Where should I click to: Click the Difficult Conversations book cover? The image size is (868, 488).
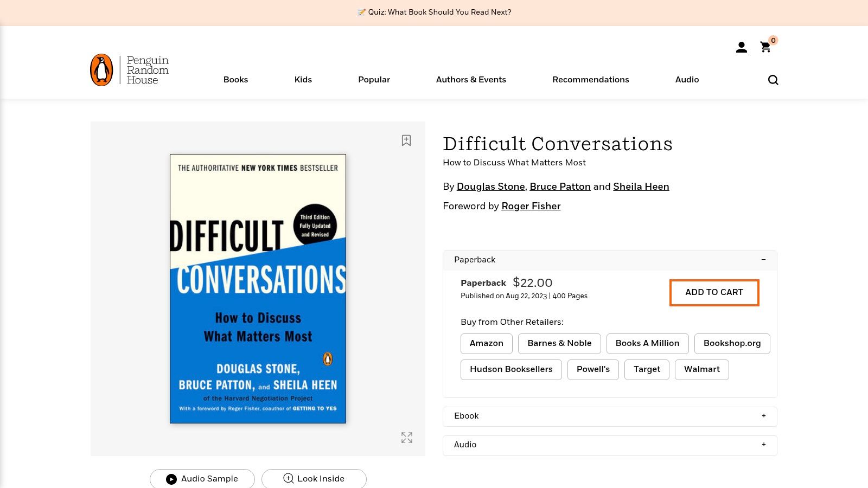(258, 288)
